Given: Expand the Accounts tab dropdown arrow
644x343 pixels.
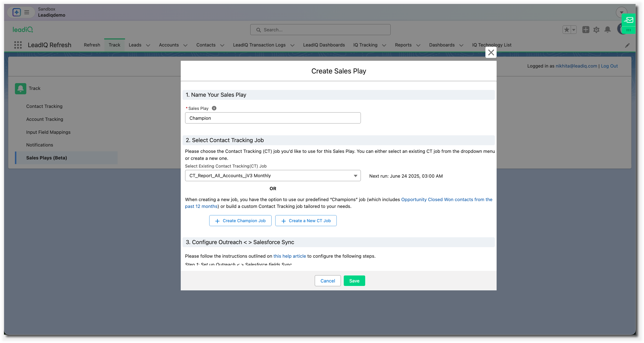Looking at the screenshot, I should point(185,45).
